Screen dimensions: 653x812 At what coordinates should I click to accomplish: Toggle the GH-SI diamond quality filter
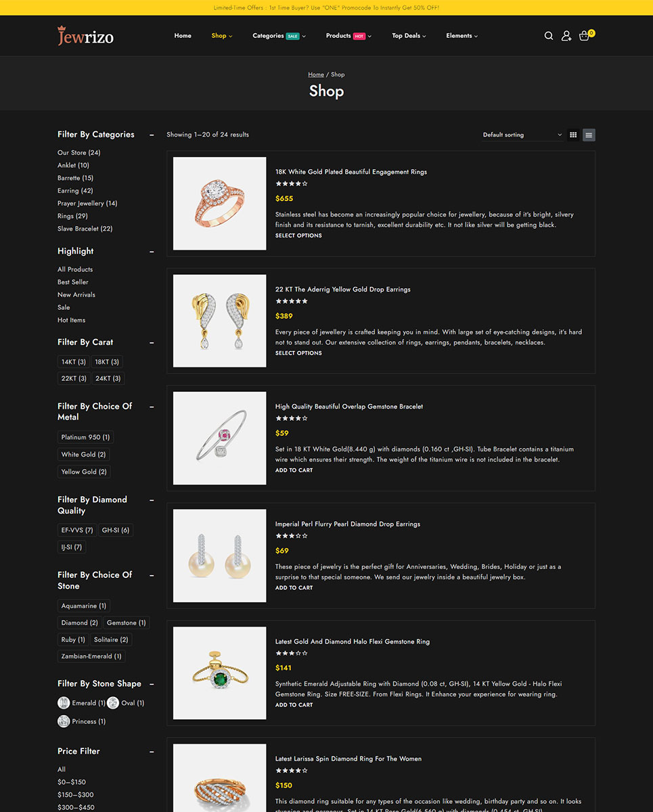click(x=116, y=530)
